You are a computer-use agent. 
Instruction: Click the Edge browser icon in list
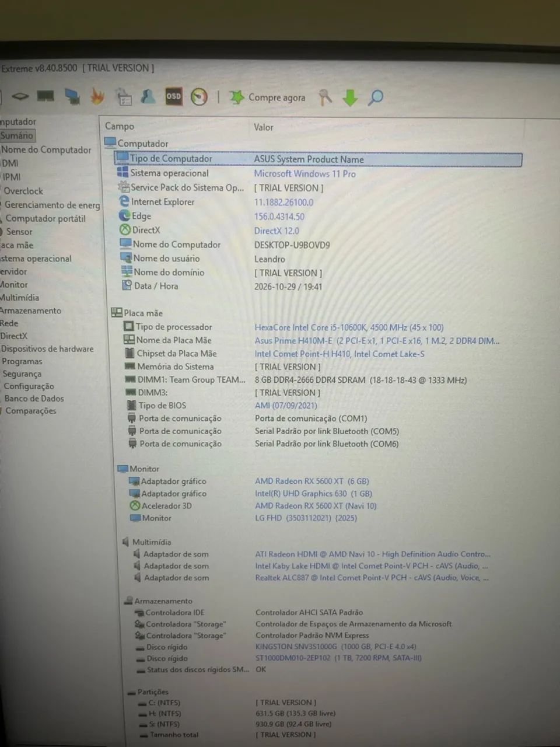(x=124, y=215)
